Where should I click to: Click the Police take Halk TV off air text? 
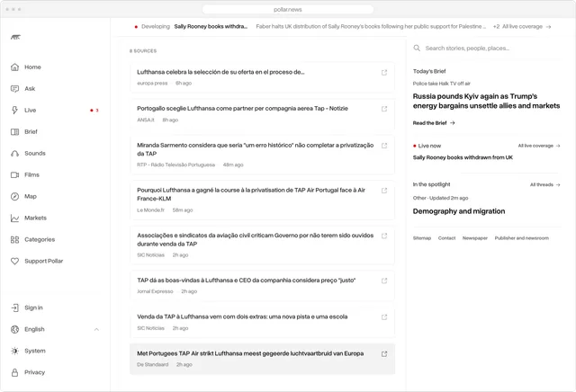pos(441,84)
